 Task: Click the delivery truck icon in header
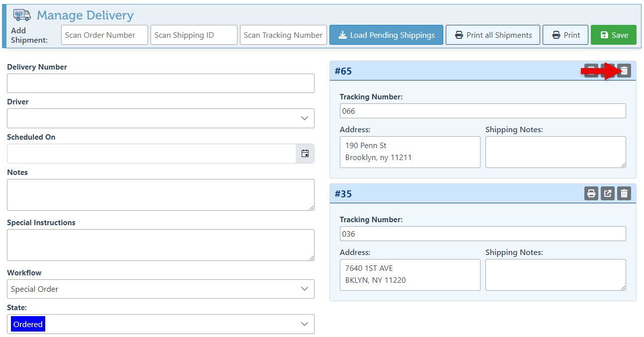[x=22, y=15]
